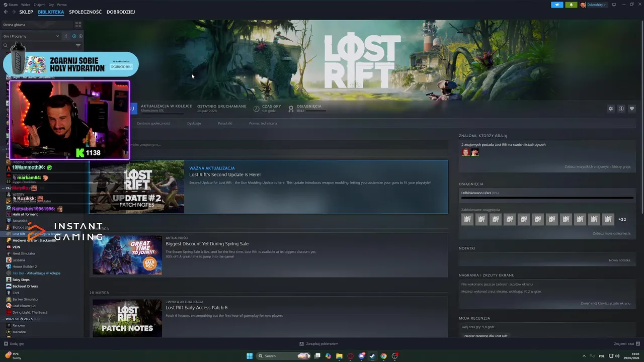Select Pax Dei in the library list

[x=36, y=273]
